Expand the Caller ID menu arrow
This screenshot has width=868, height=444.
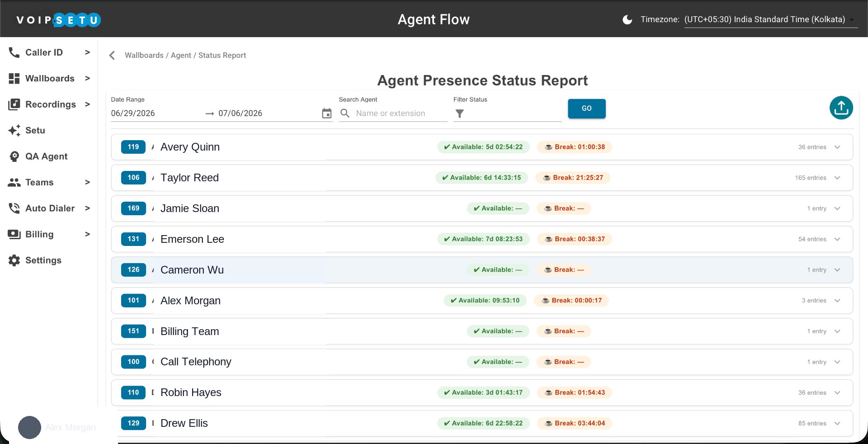coord(87,52)
